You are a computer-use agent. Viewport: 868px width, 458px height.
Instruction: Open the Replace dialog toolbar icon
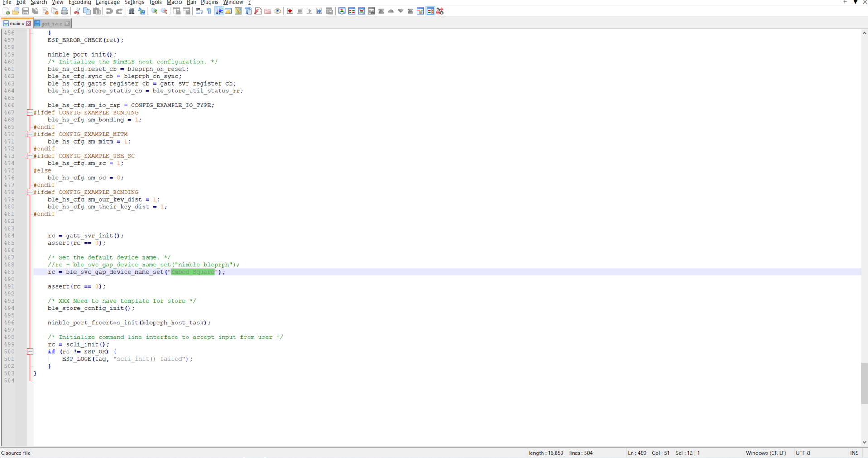pyautogui.click(x=142, y=11)
